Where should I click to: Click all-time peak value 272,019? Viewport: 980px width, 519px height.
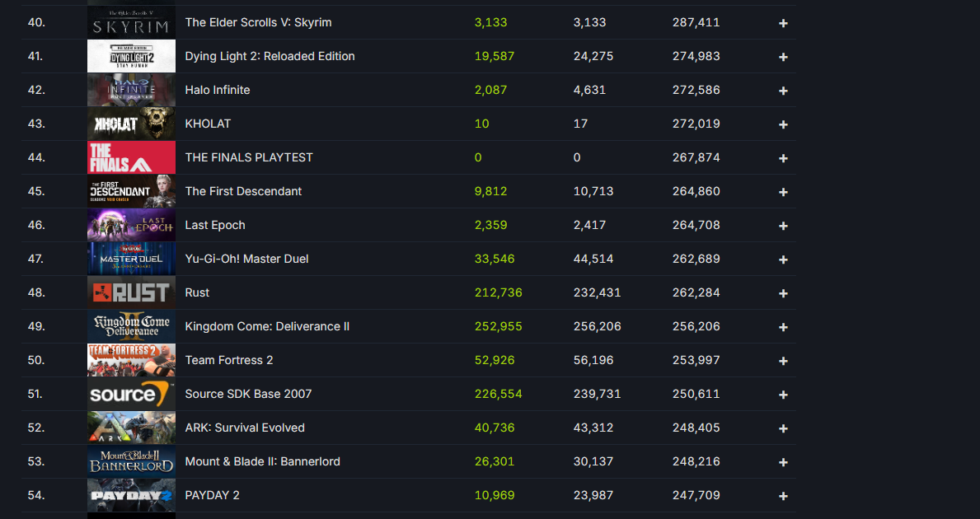pyautogui.click(x=696, y=124)
